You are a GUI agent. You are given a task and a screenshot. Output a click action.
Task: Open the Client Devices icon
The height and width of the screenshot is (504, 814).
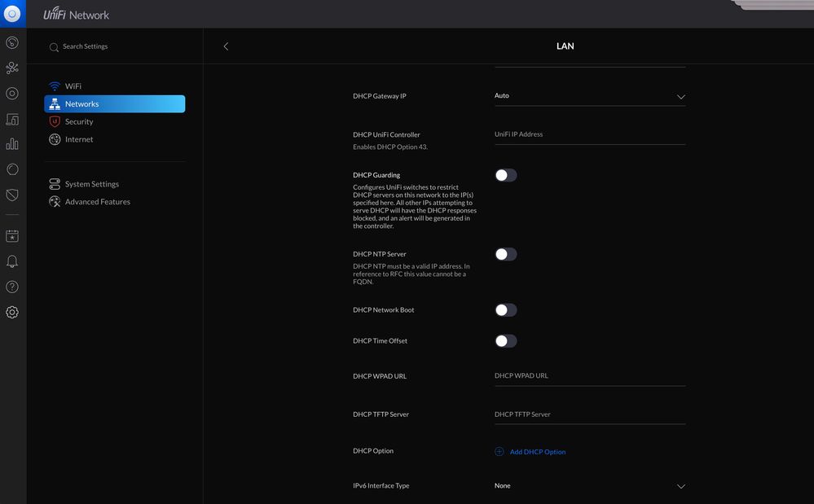(12, 119)
